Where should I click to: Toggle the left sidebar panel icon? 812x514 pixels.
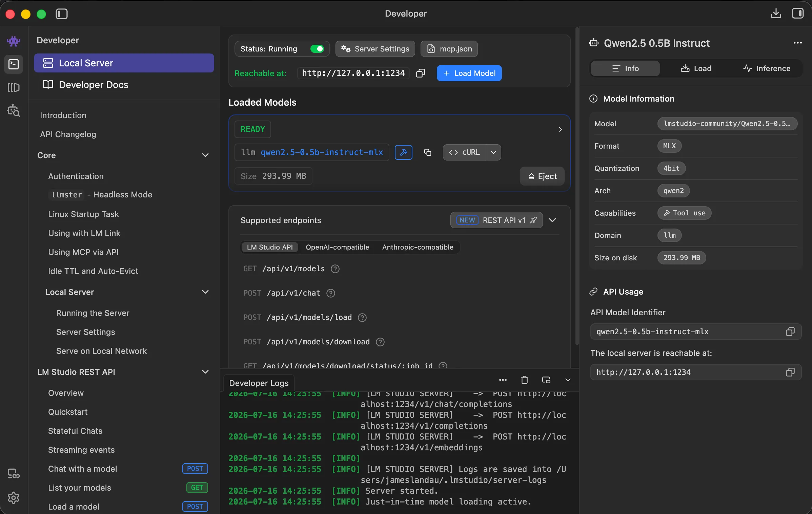(x=62, y=14)
